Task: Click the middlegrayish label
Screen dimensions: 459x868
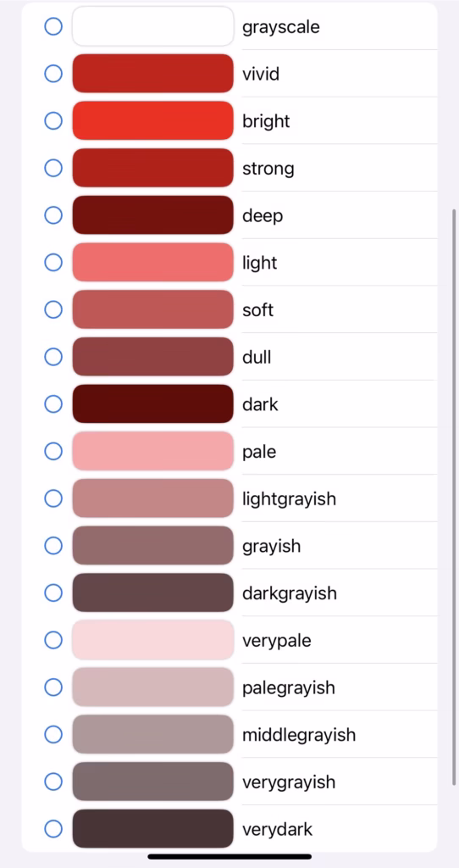Action: coord(299,735)
